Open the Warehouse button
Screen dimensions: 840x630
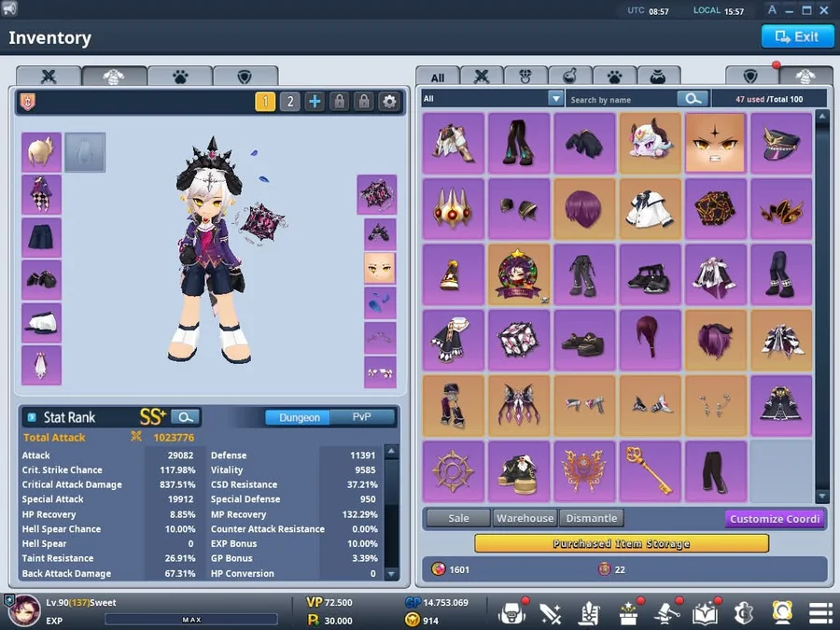coord(525,518)
